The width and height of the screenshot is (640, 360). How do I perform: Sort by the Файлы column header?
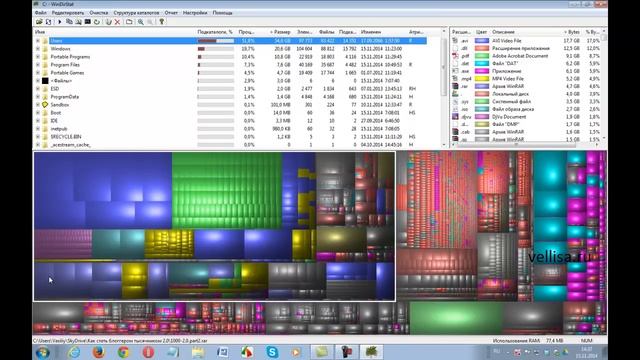(327, 32)
